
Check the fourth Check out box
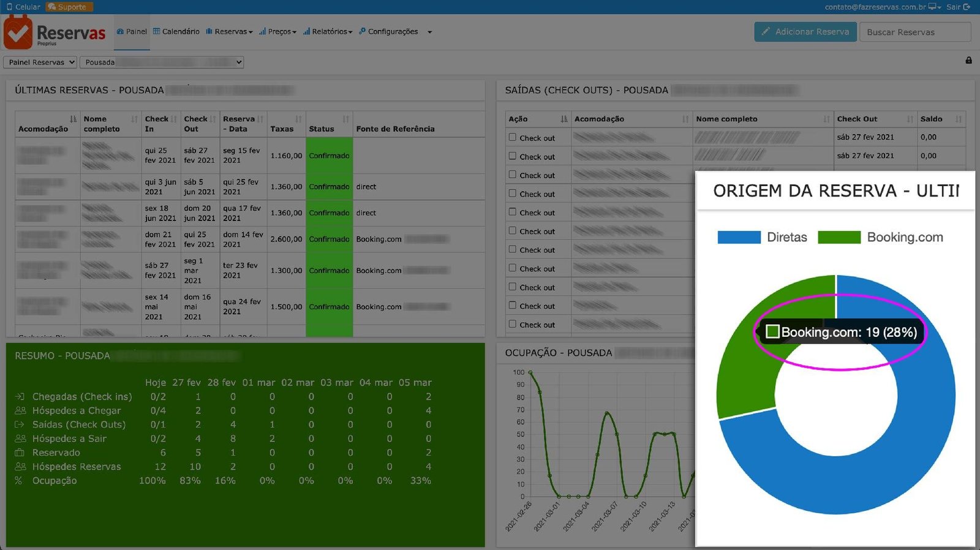[x=513, y=193]
